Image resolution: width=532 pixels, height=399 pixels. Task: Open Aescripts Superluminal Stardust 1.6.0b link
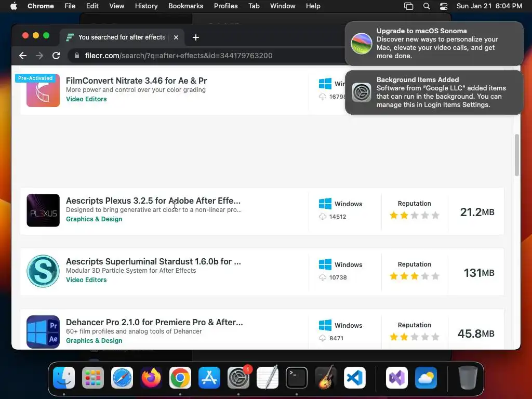(153, 261)
